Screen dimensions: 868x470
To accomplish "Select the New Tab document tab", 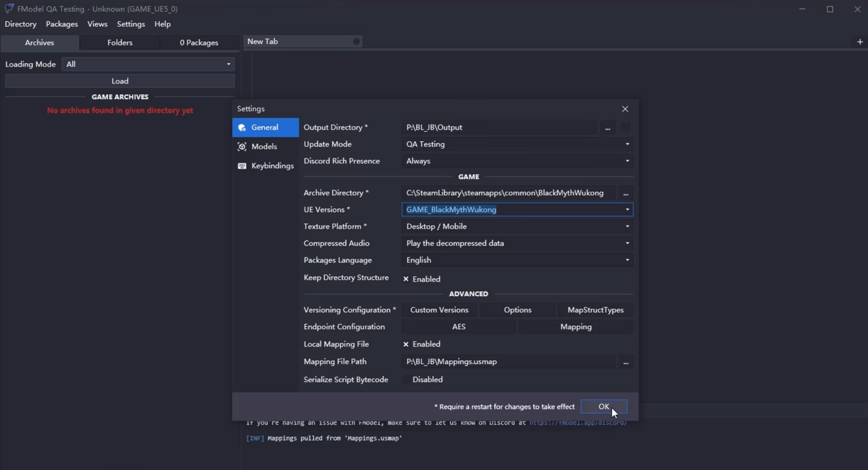I will pyautogui.click(x=303, y=42).
